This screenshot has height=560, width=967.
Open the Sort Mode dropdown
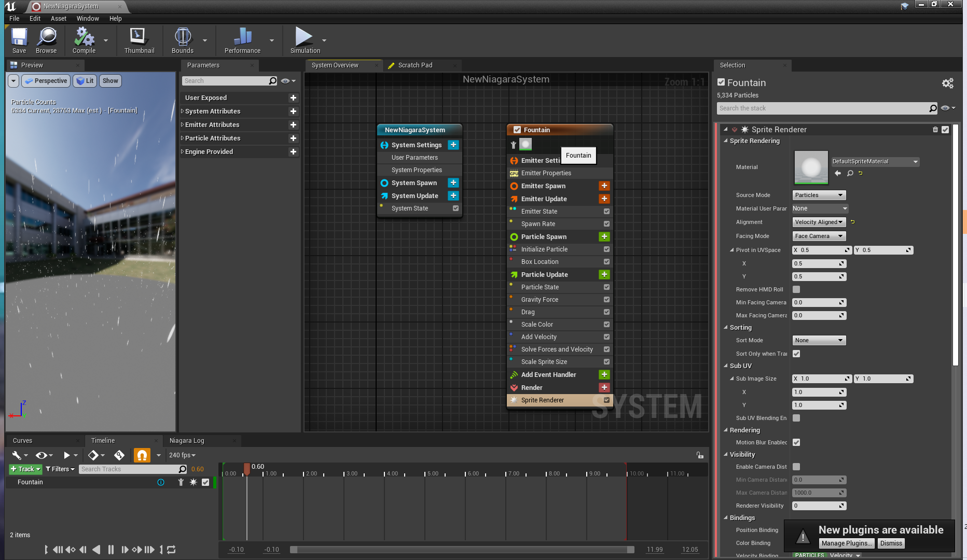(x=819, y=340)
